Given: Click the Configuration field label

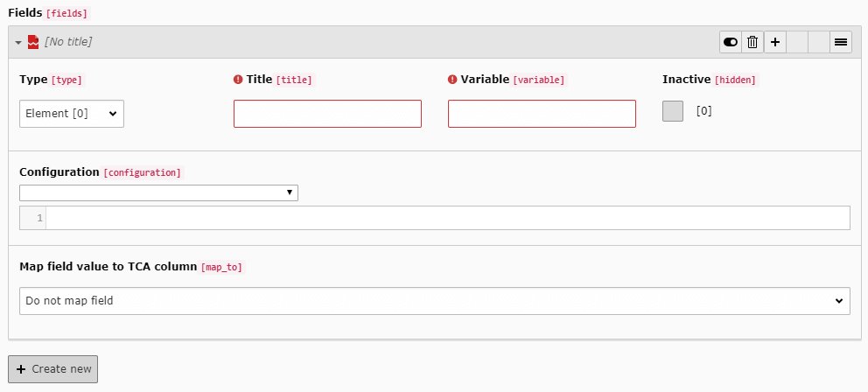Looking at the screenshot, I should [59, 172].
